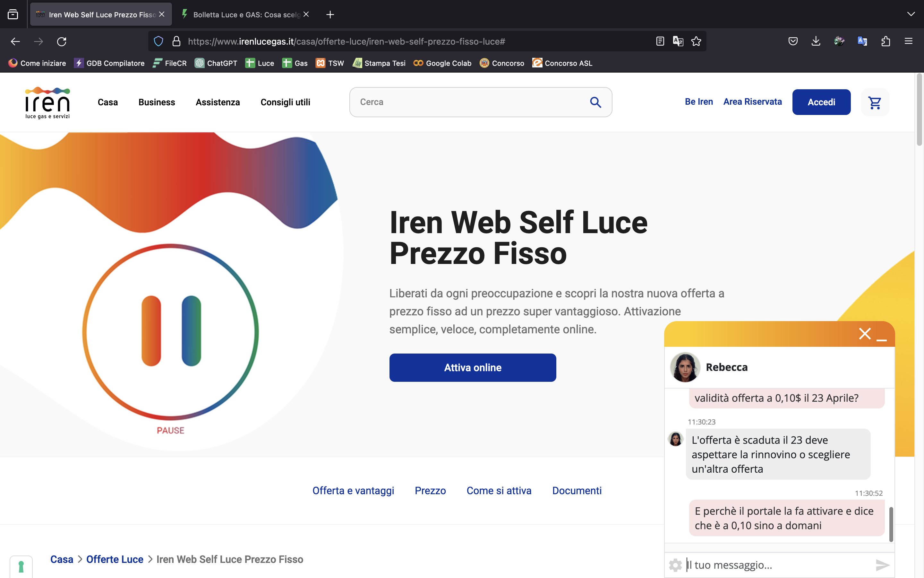Toggle reader view icon in address bar
924x578 pixels.
tap(660, 41)
